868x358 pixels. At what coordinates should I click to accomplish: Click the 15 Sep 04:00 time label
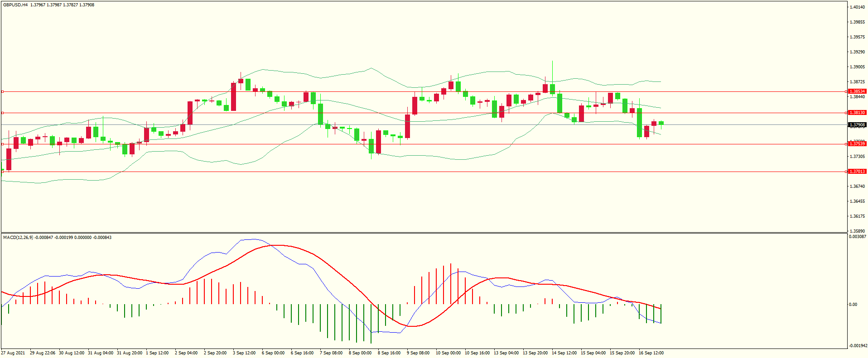point(593,353)
